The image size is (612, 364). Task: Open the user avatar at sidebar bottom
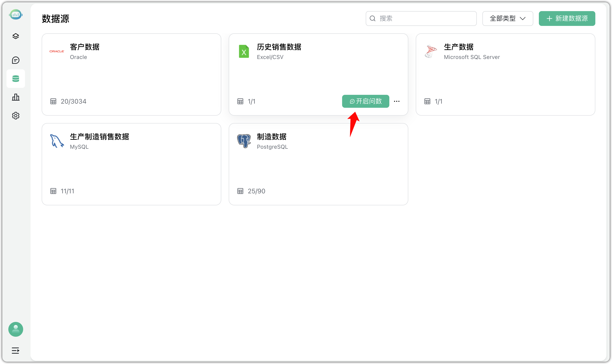(x=16, y=329)
